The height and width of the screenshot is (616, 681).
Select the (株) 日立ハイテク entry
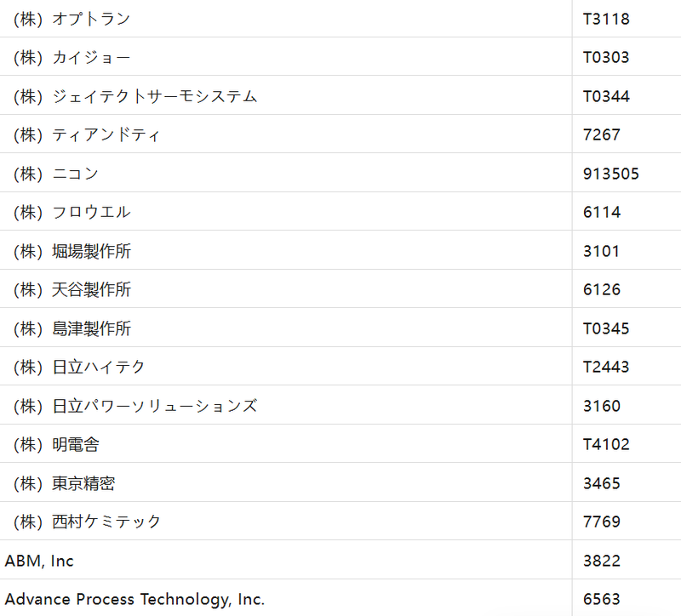pyautogui.click(x=79, y=367)
